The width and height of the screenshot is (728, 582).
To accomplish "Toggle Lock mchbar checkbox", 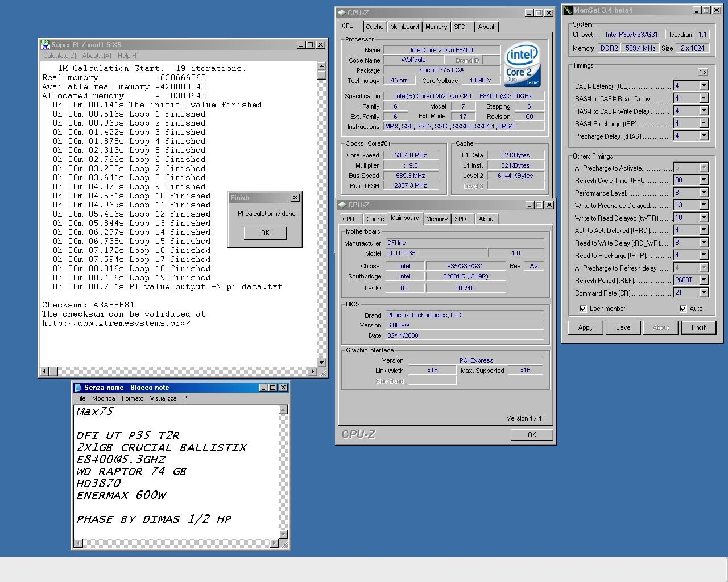I will (x=583, y=309).
